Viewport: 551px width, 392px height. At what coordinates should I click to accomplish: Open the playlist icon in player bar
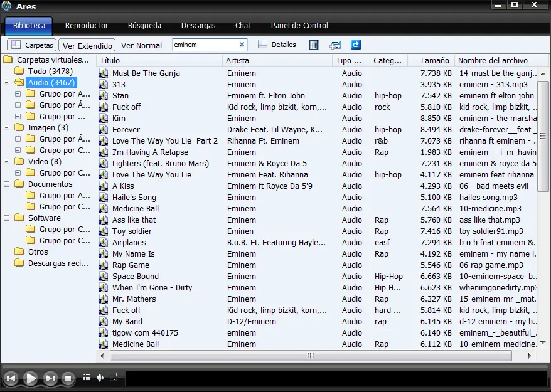pyautogui.click(x=87, y=378)
